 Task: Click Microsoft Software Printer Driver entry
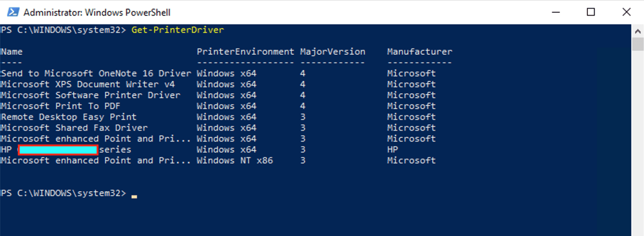(x=90, y=95)
